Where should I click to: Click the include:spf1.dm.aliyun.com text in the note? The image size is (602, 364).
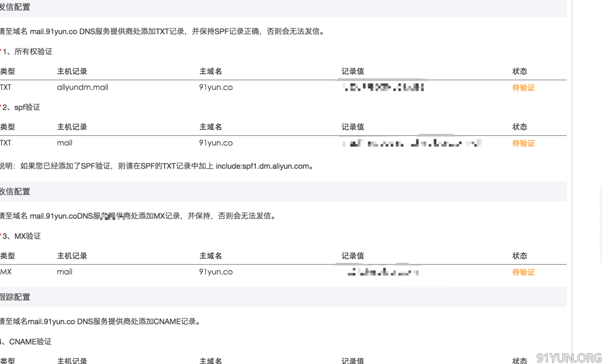[262, 166]
